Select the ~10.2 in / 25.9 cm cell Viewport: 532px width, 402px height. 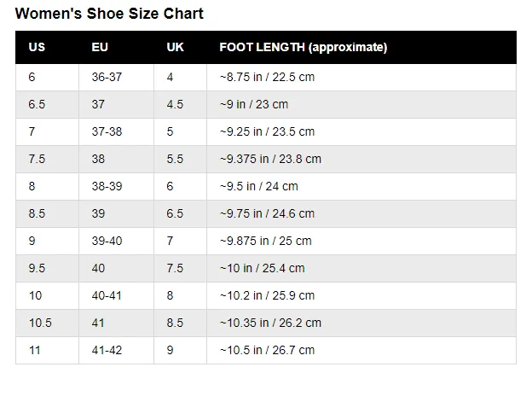point(361,295)
